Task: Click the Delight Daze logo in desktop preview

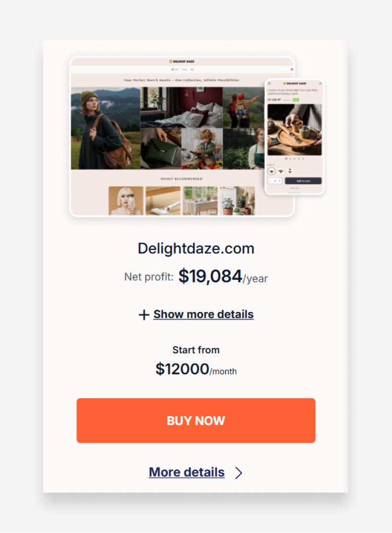Action: 182,61
